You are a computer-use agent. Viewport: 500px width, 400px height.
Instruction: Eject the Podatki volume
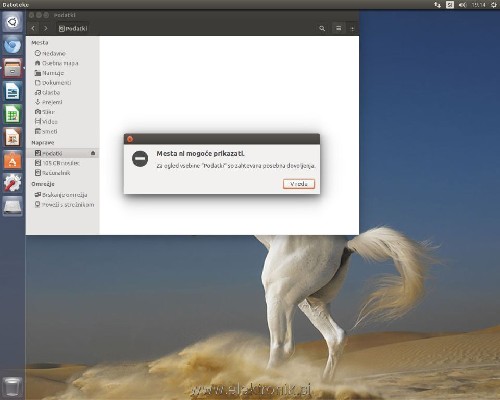[93, 153]
